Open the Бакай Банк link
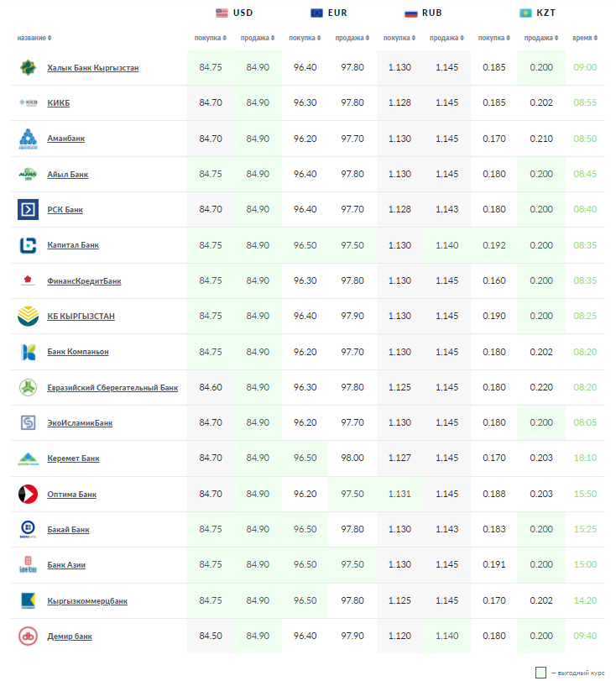 (69, 530)
